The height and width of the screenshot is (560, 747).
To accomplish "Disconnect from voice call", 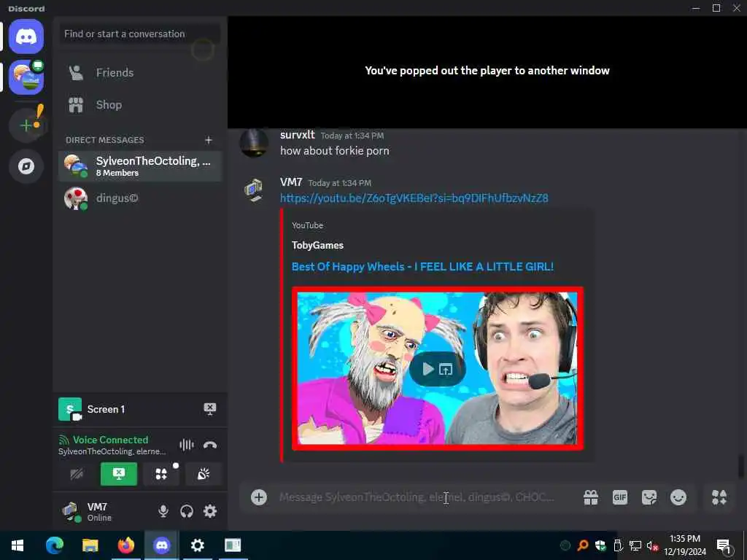I will (210, 445).
